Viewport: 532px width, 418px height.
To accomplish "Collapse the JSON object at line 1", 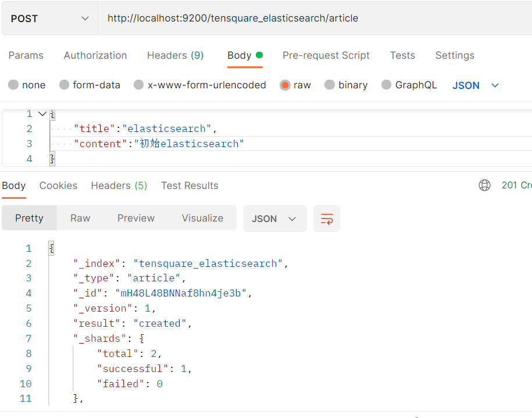I will (x=42, y=114).
